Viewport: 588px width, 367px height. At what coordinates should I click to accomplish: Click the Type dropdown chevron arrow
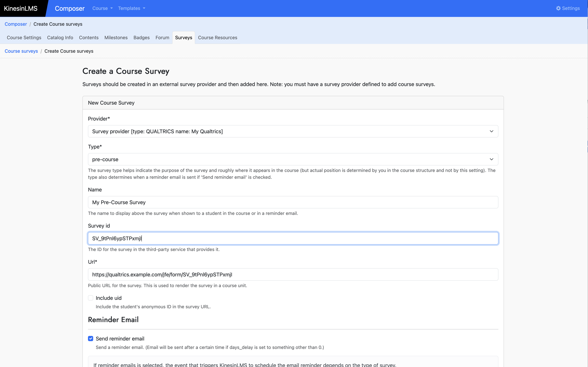[491, 159]
